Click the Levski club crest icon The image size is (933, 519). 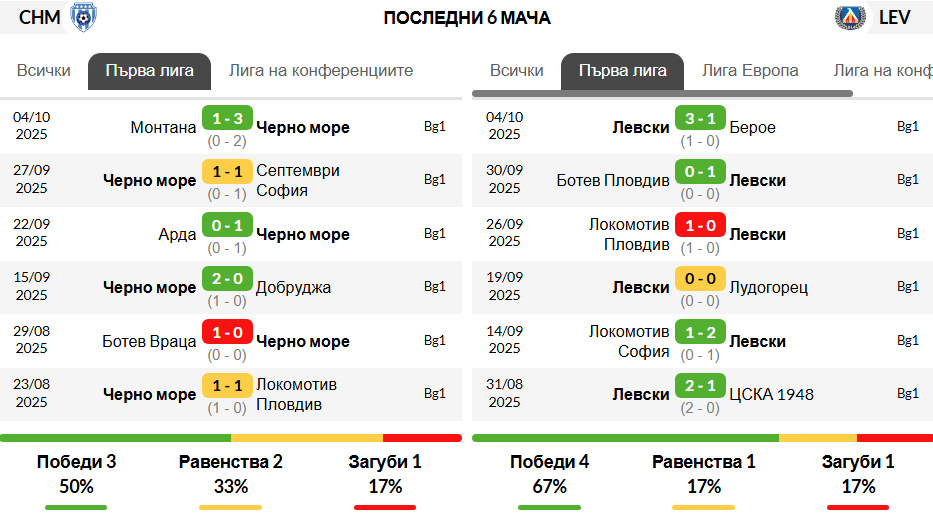850,17
